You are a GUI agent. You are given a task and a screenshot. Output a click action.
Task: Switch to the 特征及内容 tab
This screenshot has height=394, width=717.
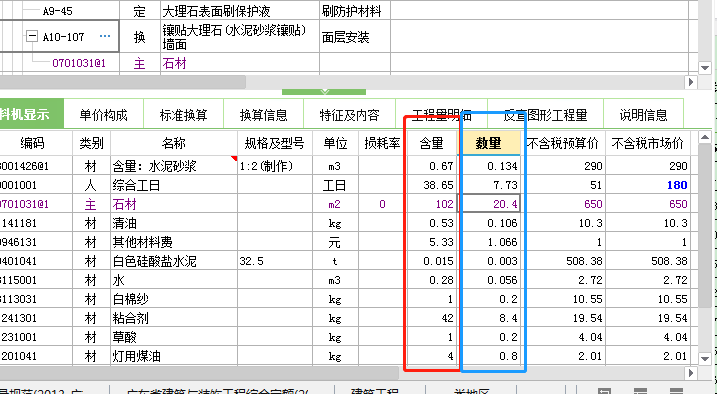[349, 115]
